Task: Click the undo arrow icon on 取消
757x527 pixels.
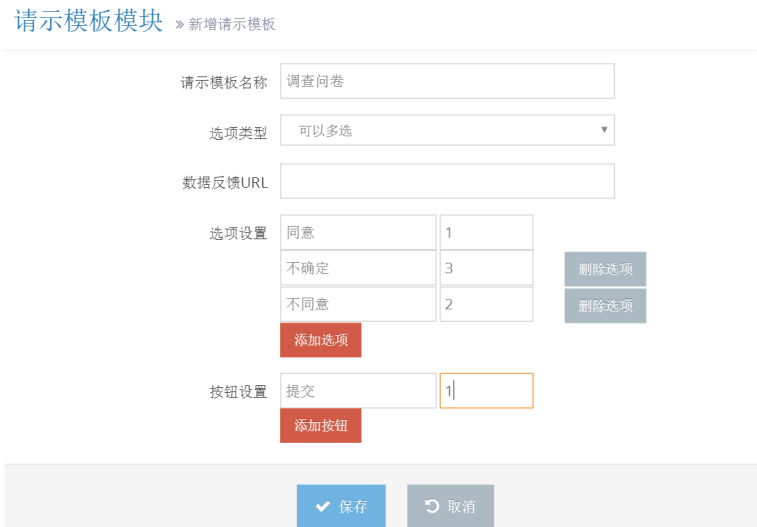Action: click(432, 507)
